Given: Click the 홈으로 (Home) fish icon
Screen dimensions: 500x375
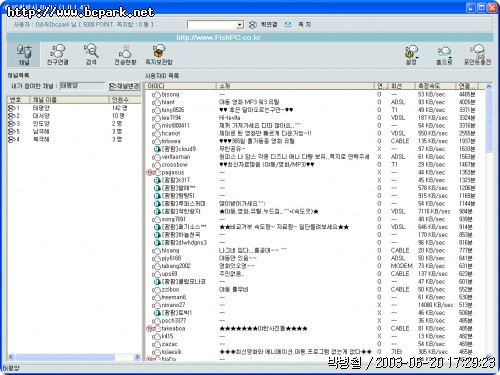Looking at the screenshot, I should 444,55.
